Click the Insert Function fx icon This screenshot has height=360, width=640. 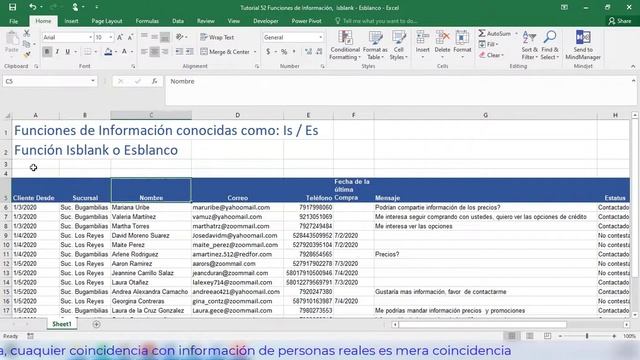tap(155, 81)
